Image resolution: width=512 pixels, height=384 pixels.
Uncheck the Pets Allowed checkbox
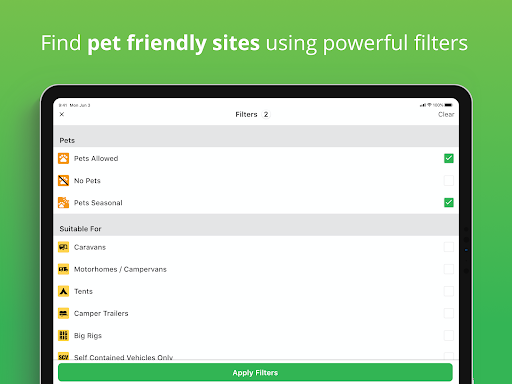point(449,158)
